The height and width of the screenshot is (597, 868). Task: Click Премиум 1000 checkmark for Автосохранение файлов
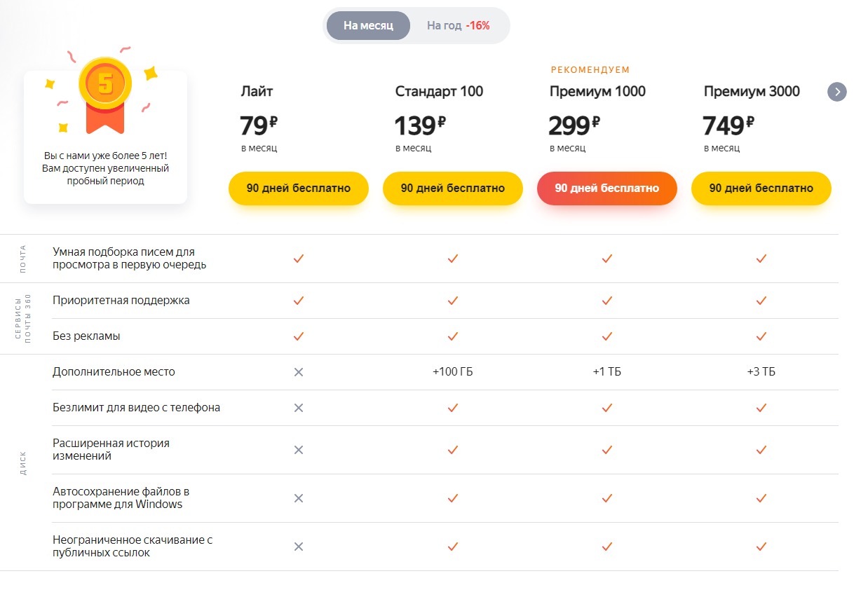(607, 498)
